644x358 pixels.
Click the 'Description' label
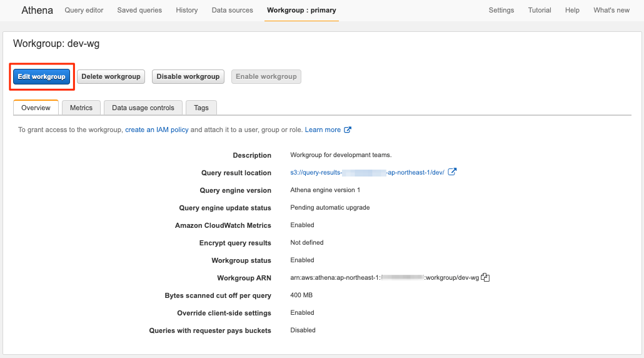[252, 155]
